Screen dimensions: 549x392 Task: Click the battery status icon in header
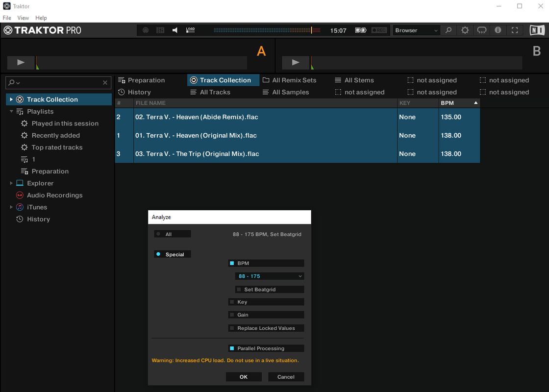point(361,30)
